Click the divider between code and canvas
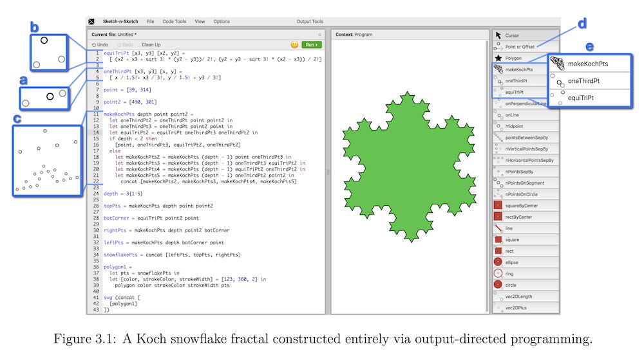 coord(328,171)
